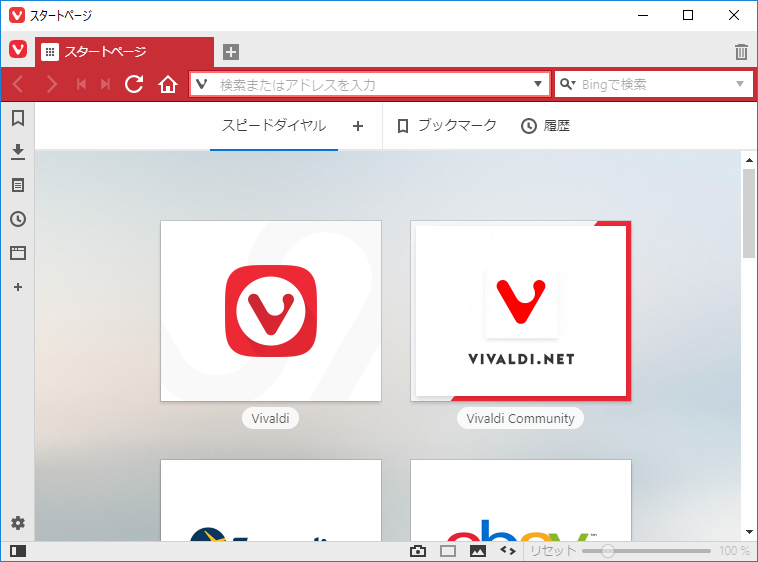Open the Vivaldi Community speed dial thumbnail
Viewport: 758px width, 562px height.
coord(521,311)
